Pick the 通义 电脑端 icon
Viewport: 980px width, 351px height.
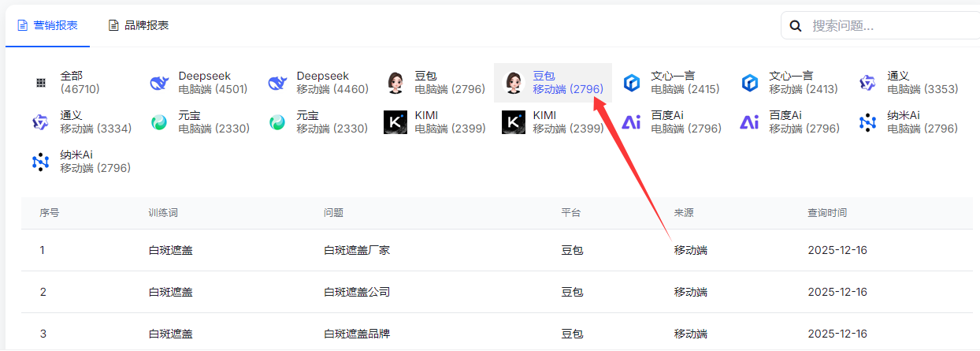868,83
